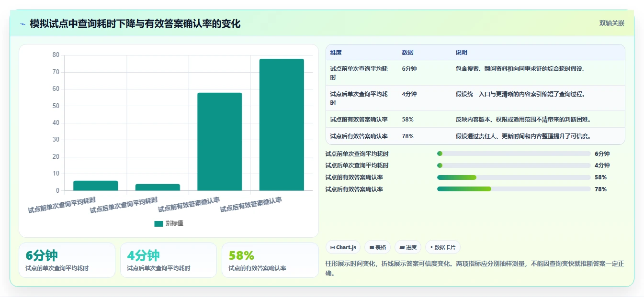Click x-axis label 试点前单次查询平均耗时
644x297 pixels.
(x=62, y=205)
